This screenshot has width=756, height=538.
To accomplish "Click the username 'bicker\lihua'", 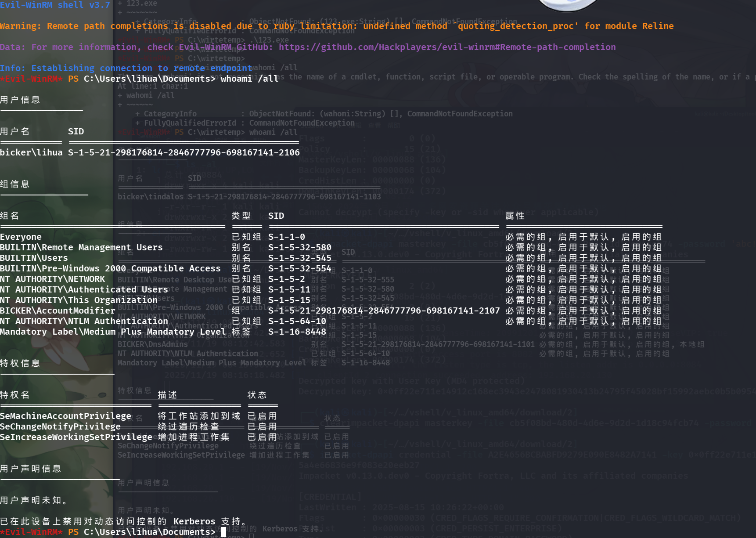I will tap(31, 152).
